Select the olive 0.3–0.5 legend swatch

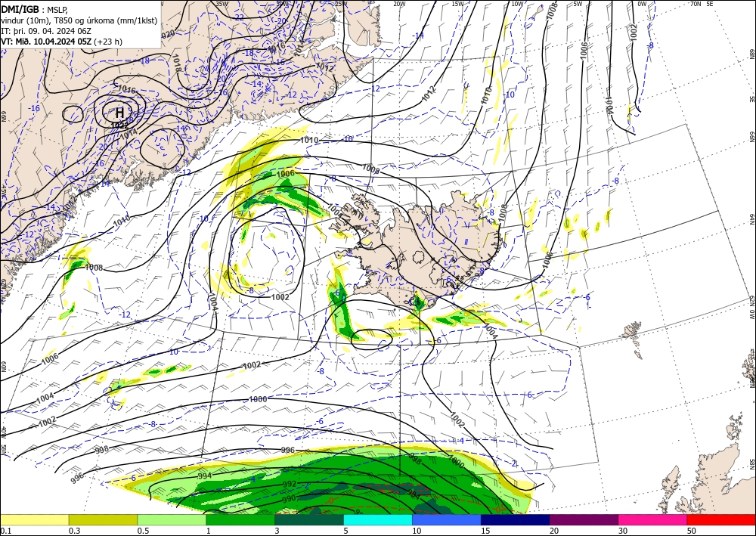click(x=103, y=519)
